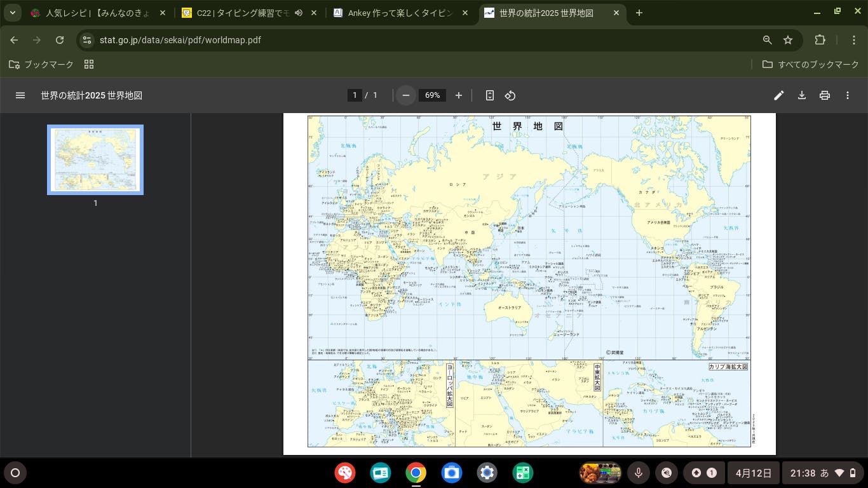
Task: Mute the audio on the C22 tab
Action: tap(299, 13)
